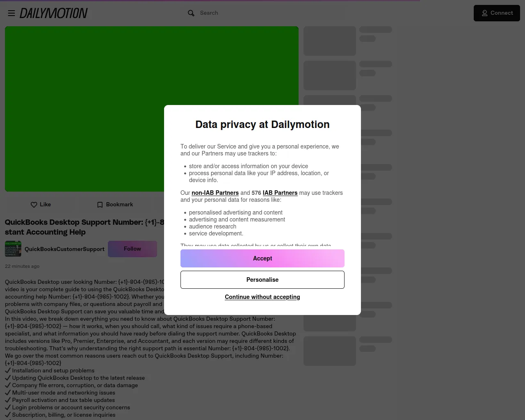Open the hamburger menu
This screenshot has width=525, height=420.
11,13
